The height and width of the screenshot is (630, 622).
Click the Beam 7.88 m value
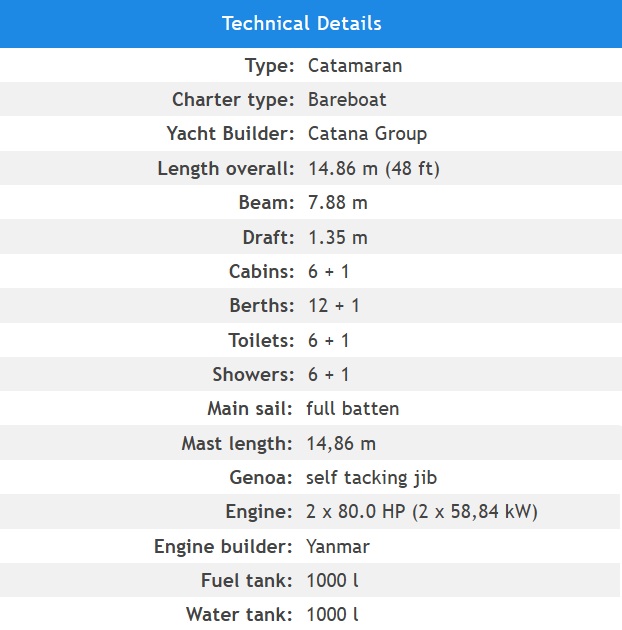tap(338, 202)
